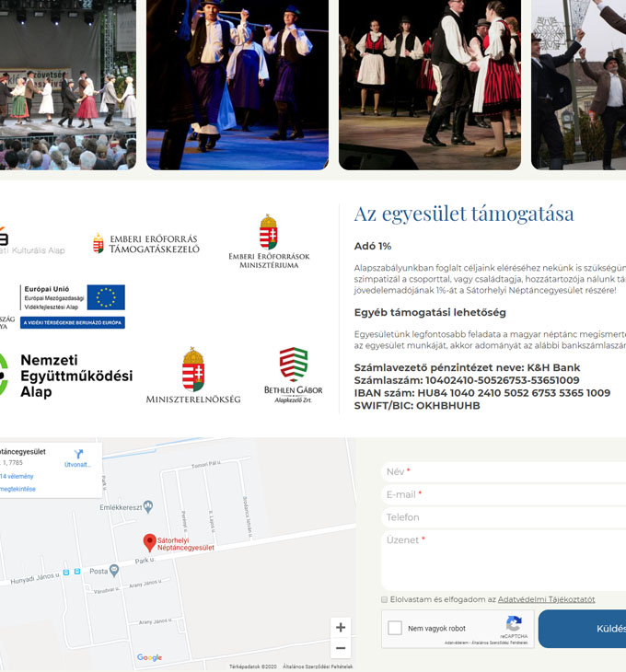Open the outdoor stage dance photo thumbnail

[x=68, y=85]
